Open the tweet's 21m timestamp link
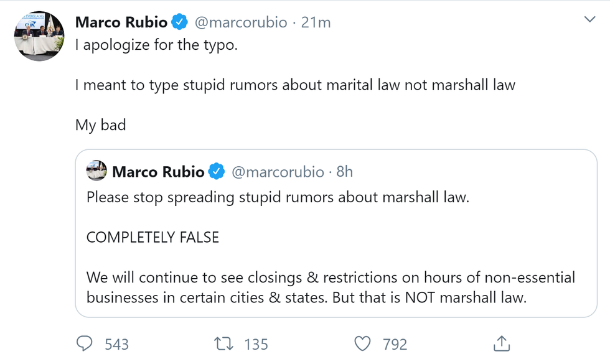 (316, 23)
